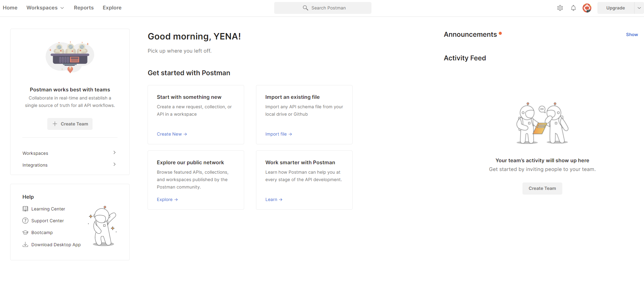Open the Learning Center link

[48, 209]
